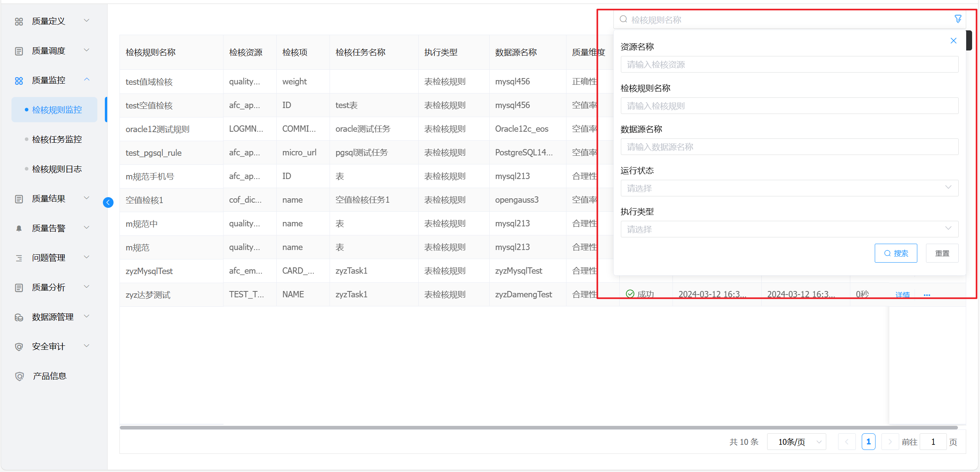Click the filter funnel icon in search bar

point(958,19)
